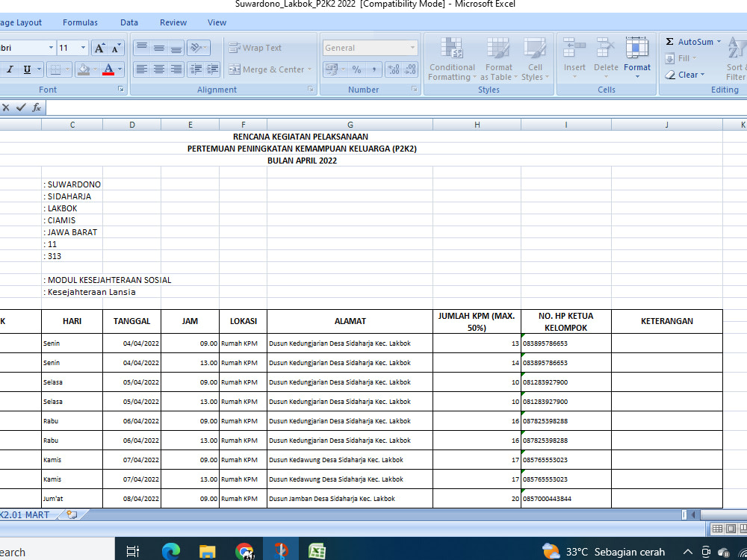This screenshot has height=560, width=747.
Task: Open File Explorer from taskbar
Action: (x=207, y=552)
